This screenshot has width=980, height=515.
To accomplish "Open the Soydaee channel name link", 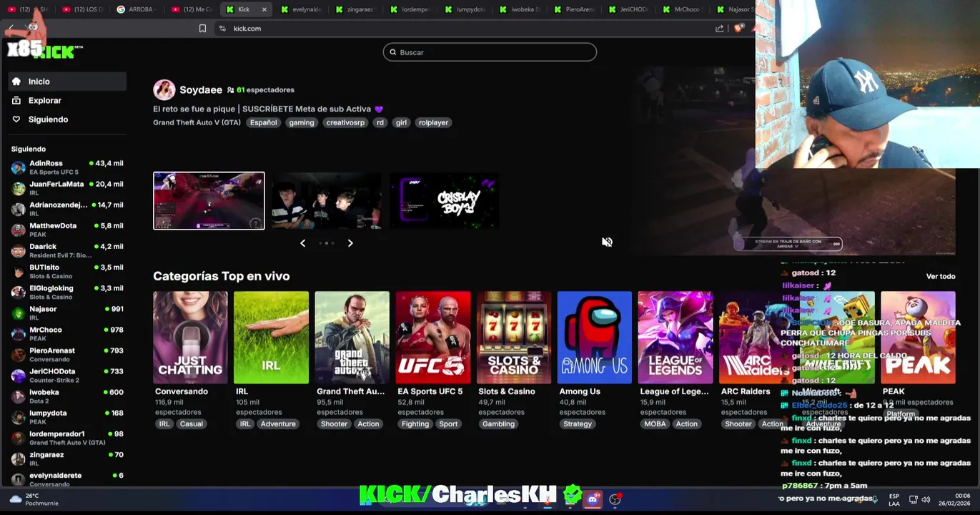I will 201,89.
